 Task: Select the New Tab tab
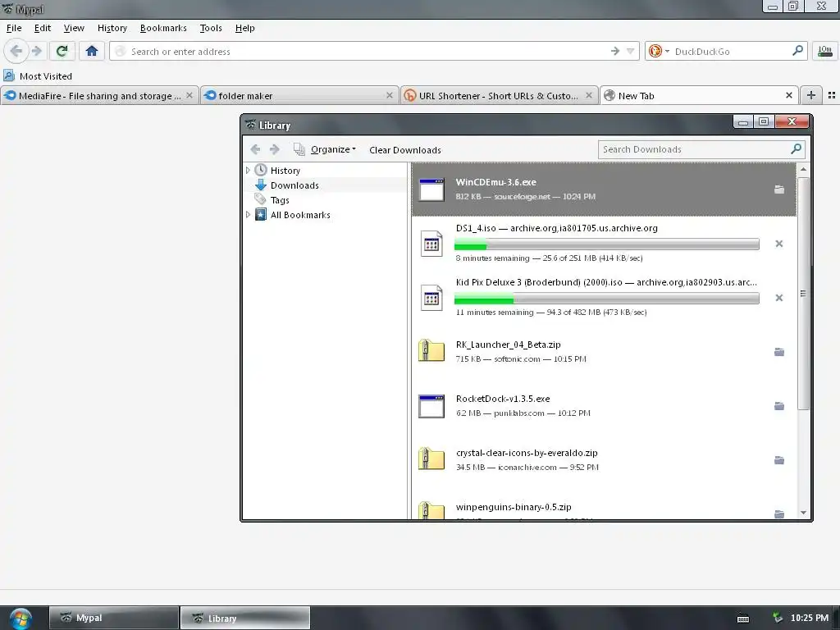point(698,96)
